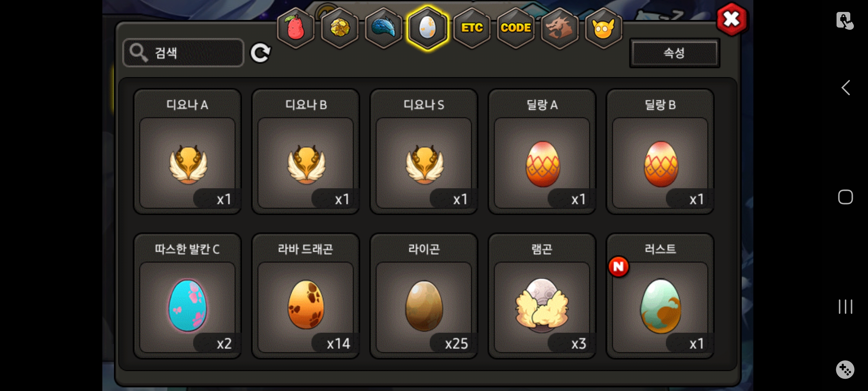Click the refresh arrow next to search
This screenshot has width=868, height=391.
[260, 53]
